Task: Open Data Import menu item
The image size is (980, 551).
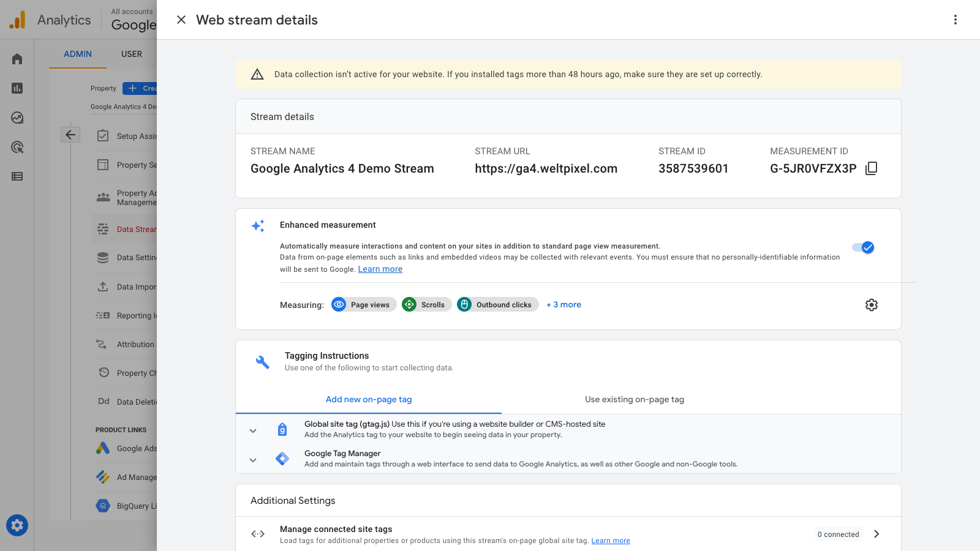Action: [x=126, y=287]
